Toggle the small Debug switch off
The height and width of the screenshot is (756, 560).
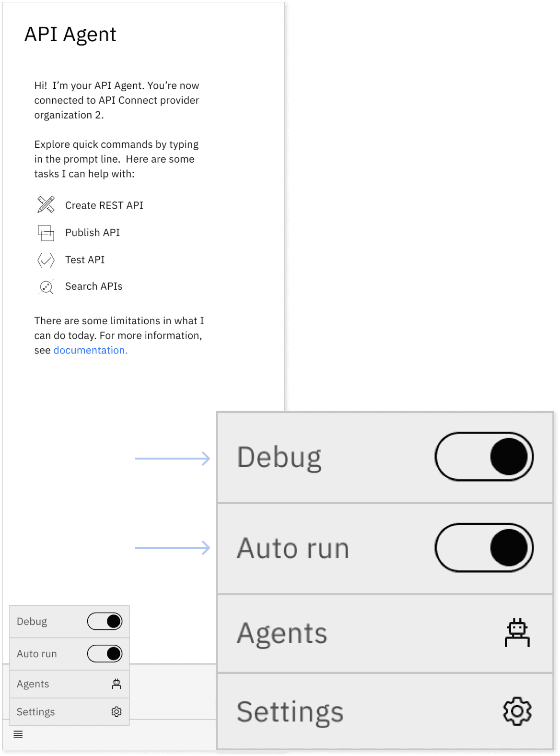point(105,622)
